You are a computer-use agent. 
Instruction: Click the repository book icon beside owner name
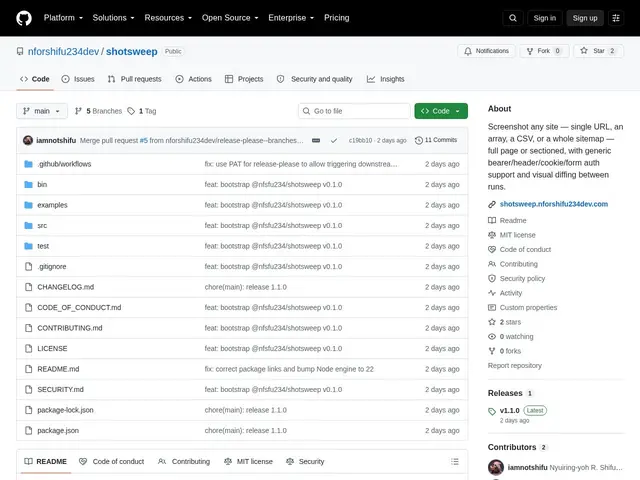pos(20,51)
